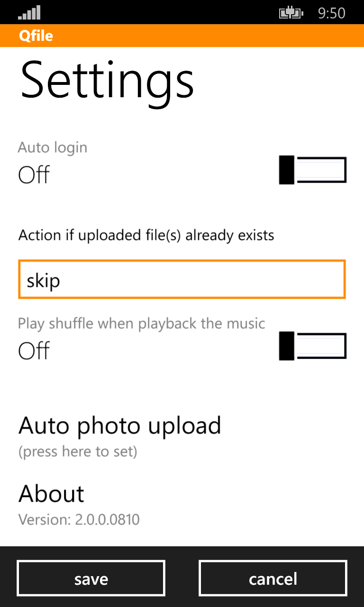The height and width of the screenshot is (607, 364).
Task: Click the Settings page heading
Action: pyautogui.click(x=106, y=81)
